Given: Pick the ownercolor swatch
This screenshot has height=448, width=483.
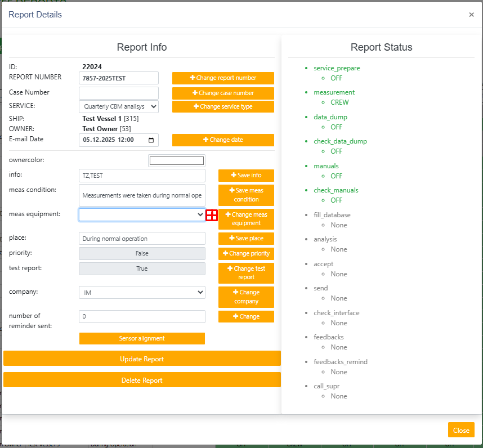Looking at the screenshot, I should (x=177, y=161).
